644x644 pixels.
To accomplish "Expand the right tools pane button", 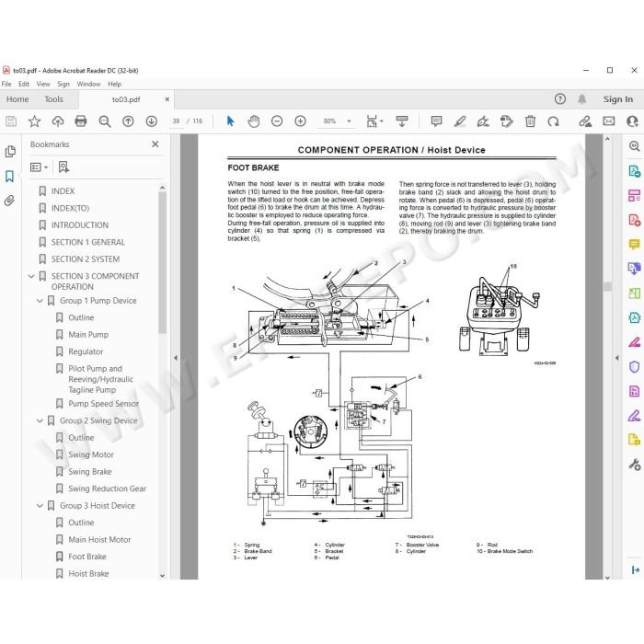I will click(635, 569).
